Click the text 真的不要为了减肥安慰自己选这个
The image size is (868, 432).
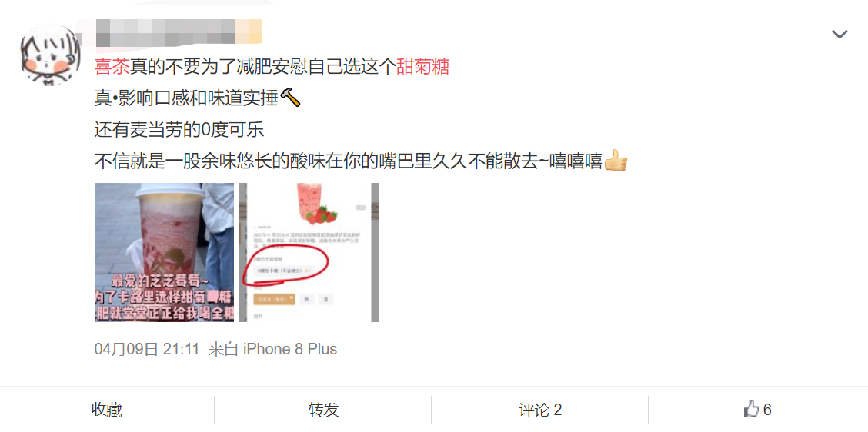(263, 67)
